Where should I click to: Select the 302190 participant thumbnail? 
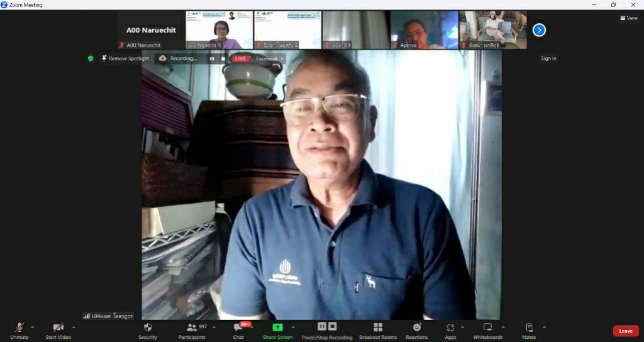coord(356,30)
